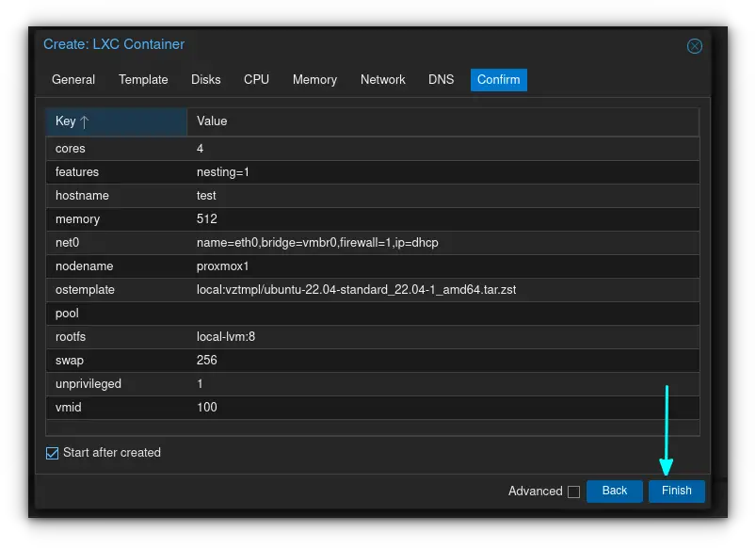Select the CPU tab

coord(256,80)
